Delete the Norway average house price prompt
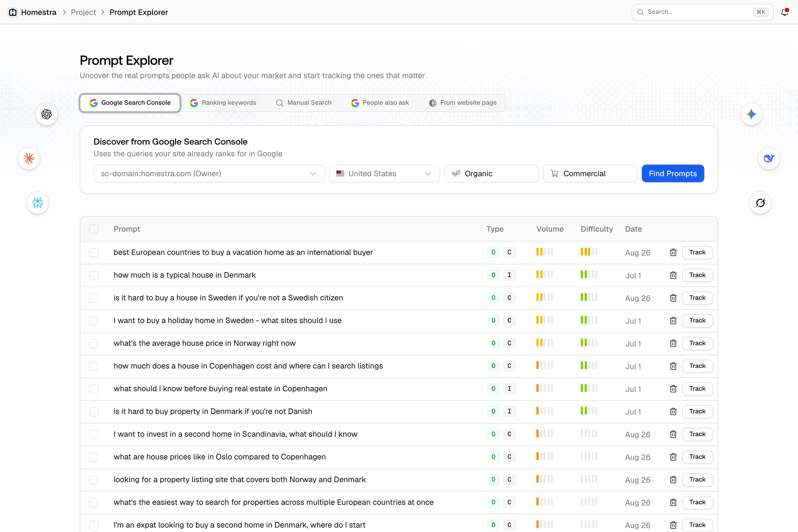 coord(673,343)
